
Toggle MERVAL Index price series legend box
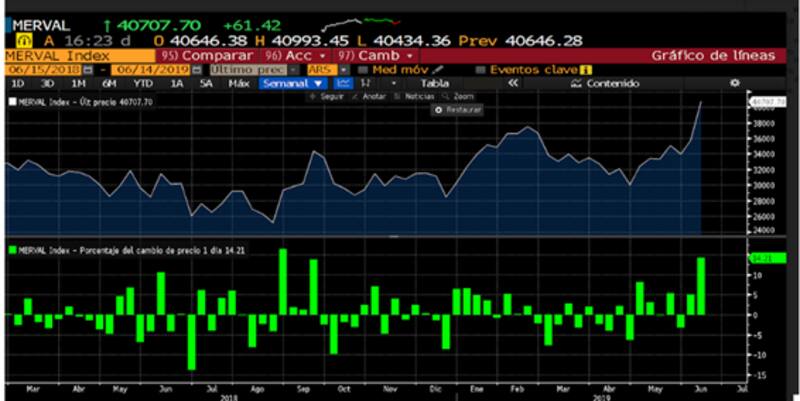(x=12, y=103)
